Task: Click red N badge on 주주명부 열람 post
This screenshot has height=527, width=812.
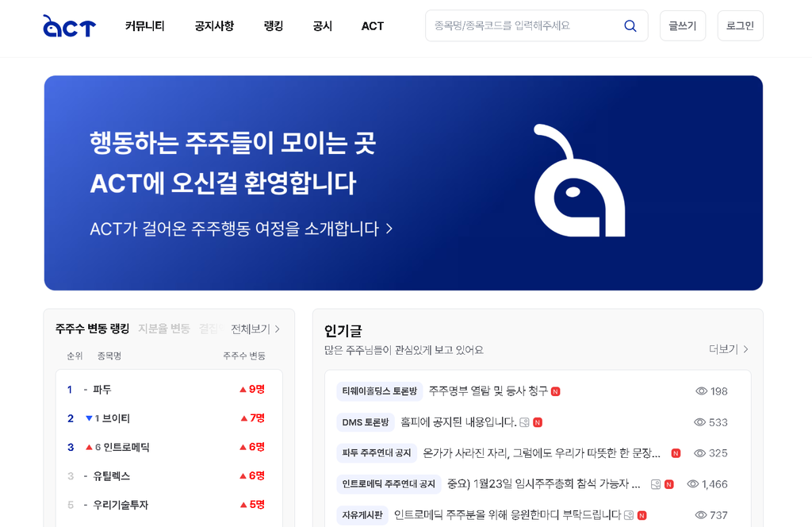Action: 556,391
